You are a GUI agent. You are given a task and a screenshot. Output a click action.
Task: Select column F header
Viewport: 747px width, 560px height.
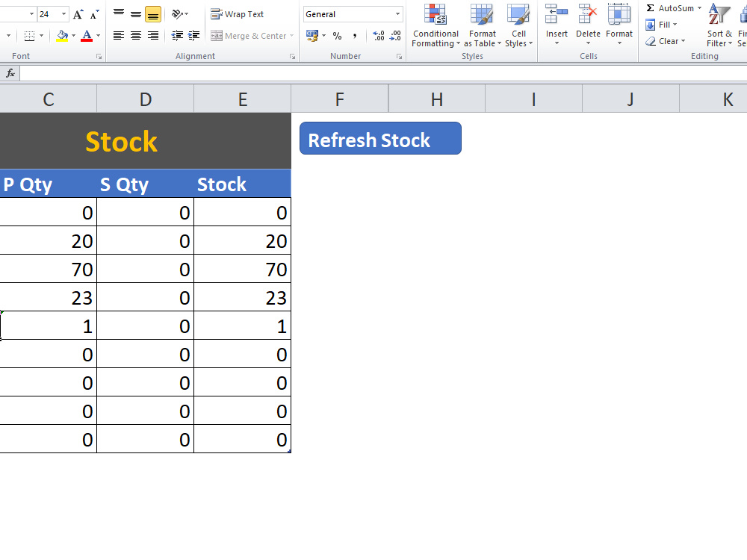click(x=340, y=99)
